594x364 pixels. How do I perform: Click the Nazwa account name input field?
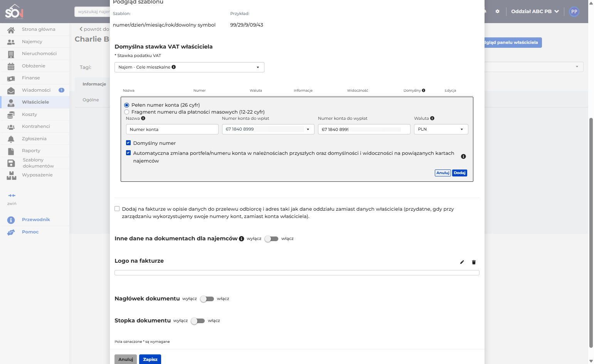(x=172, y=129)
